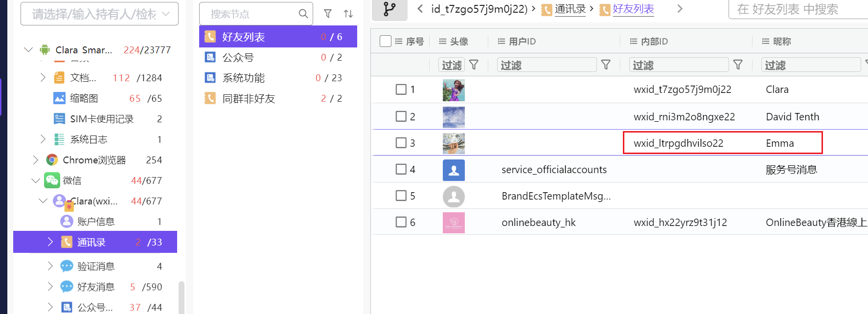Check the checkbox for row 6 onlinebeauty_hk
868x314 pixels.
click(401, 222)
